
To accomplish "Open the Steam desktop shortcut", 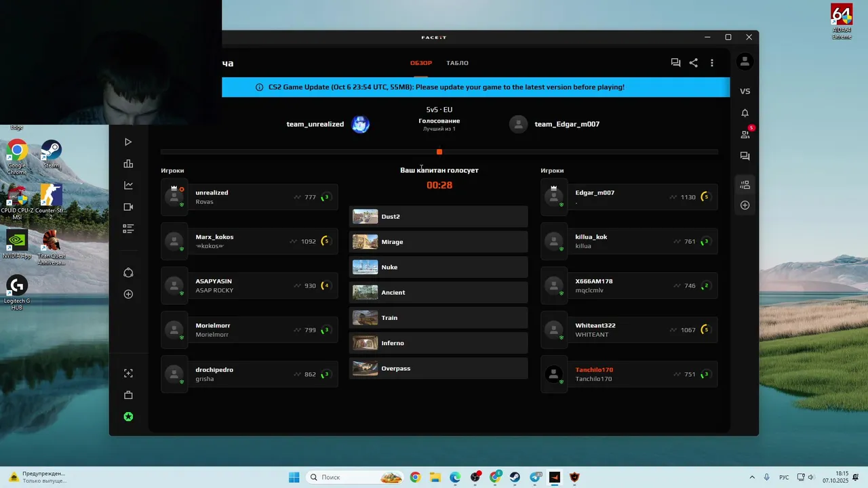I will [x=51, y=155].
